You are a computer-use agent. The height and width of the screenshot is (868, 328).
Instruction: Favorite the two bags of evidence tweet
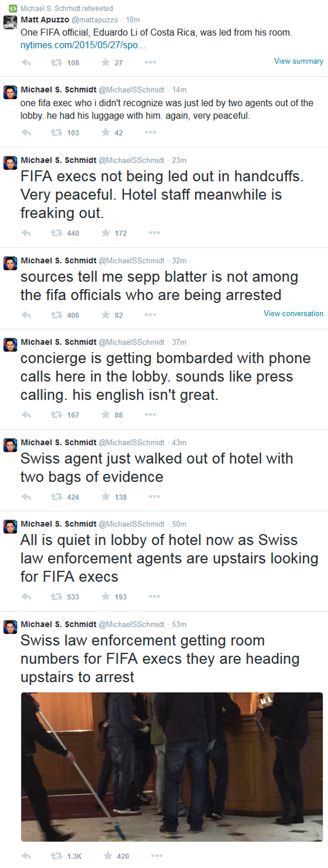pyautogui.click(x=105, y=497)
